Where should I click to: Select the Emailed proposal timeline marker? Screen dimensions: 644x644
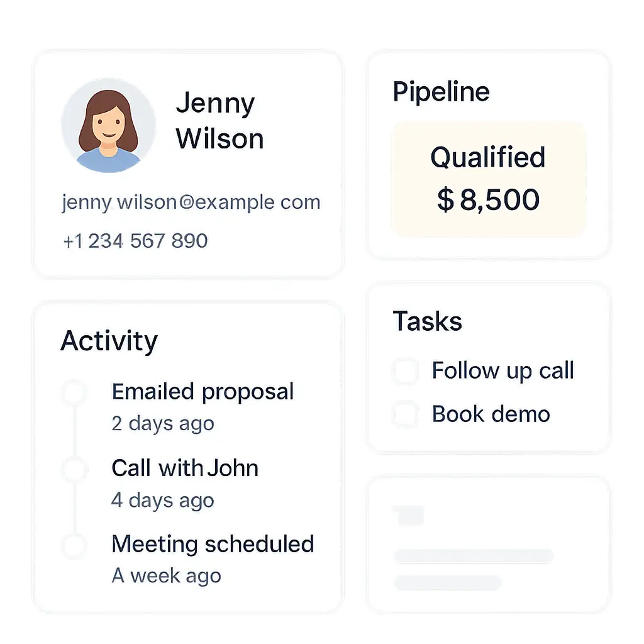(x=74, y=392)
